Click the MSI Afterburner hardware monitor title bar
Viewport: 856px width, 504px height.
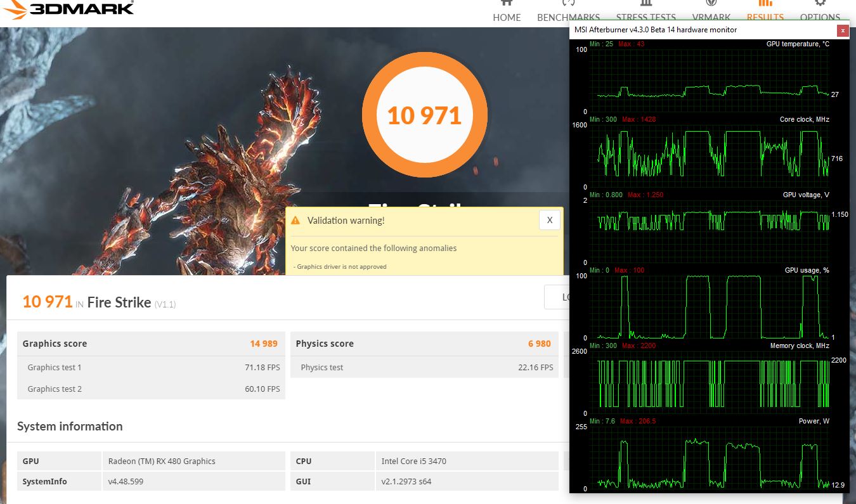pyautogui.click(x=704, y=30)
